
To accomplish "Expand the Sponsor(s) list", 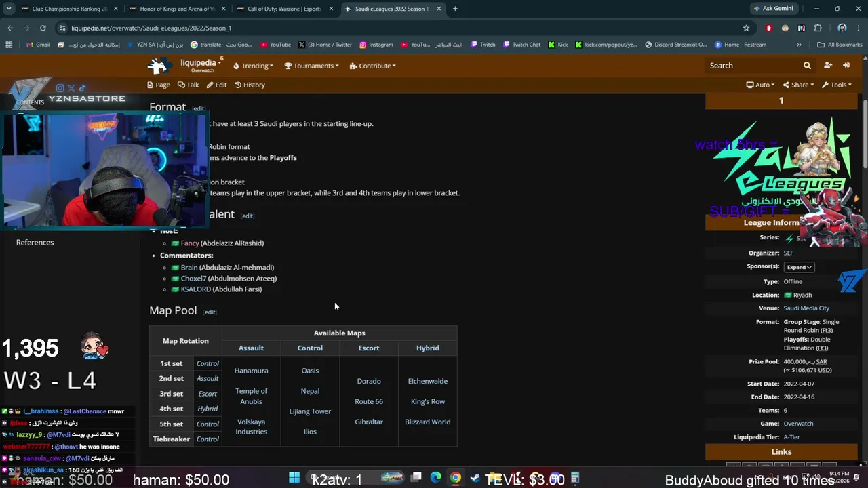I will click(x=799, y=267).
